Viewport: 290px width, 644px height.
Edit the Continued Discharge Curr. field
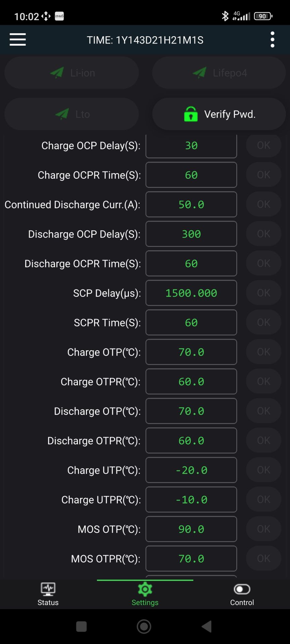(191, 204)
